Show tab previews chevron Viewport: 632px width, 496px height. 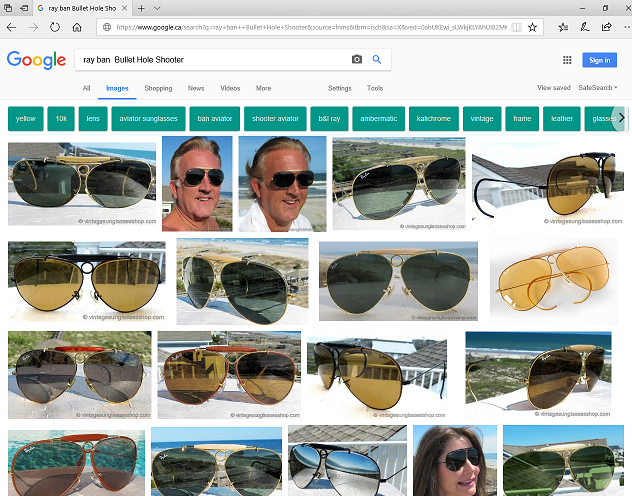point(157,8)
